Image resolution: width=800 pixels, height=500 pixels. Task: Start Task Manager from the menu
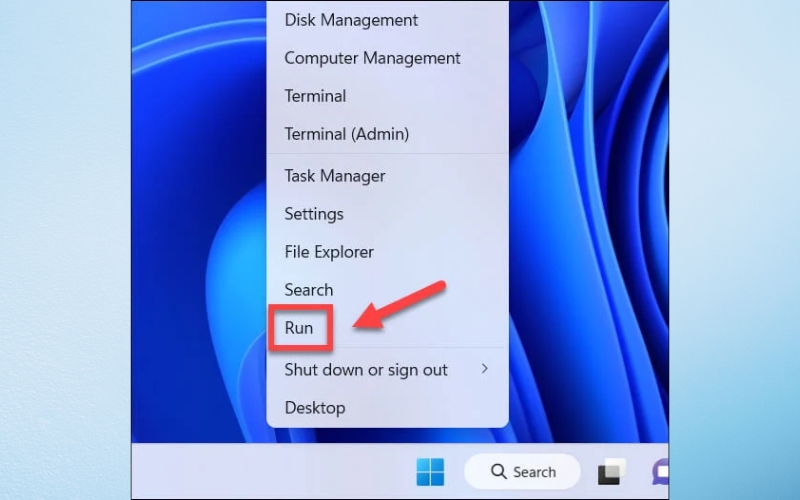click(334, 176)
